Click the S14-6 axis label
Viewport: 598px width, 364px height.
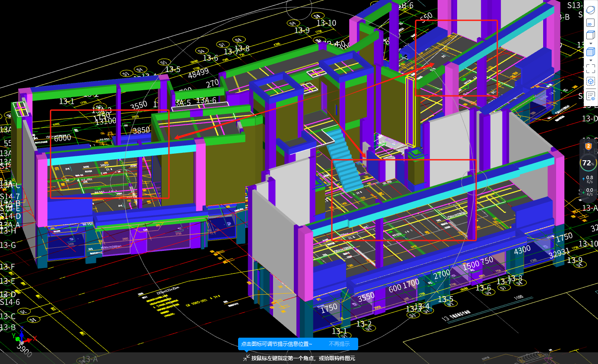(10, 302)
